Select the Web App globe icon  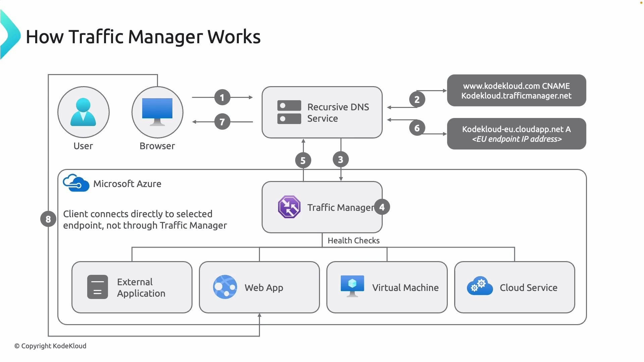pos(225,287)
